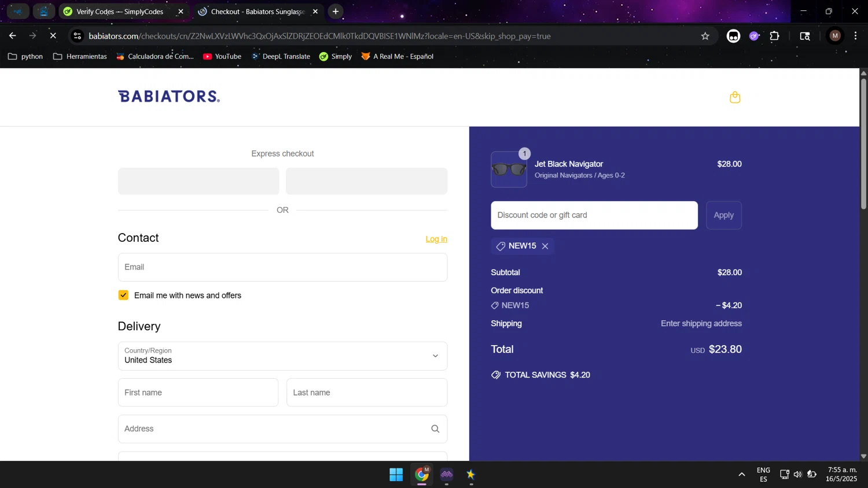Click the network icon in system tray
The height and width of the screenshot is (488, 868).
(x=785, y=475)
